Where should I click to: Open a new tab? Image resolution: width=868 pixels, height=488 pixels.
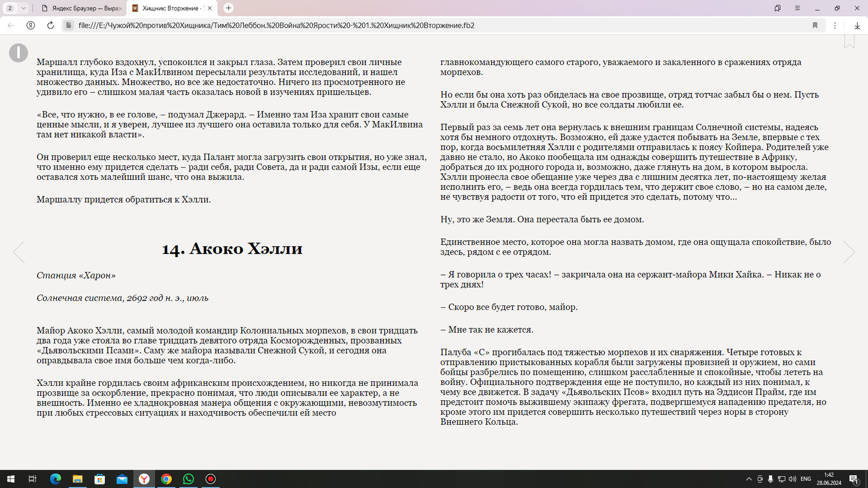point(228,8)
